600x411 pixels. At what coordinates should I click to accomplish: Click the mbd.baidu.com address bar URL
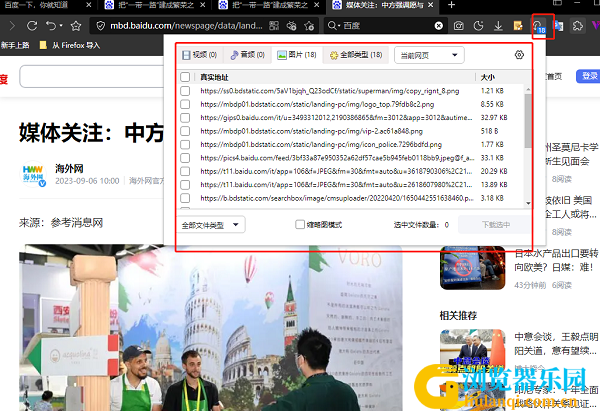[186, 26]
